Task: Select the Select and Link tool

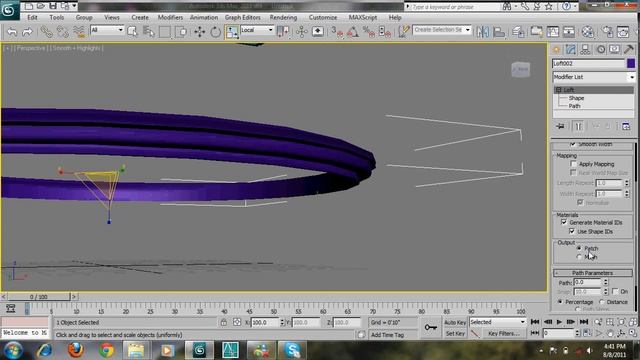Action: [47, 31]
